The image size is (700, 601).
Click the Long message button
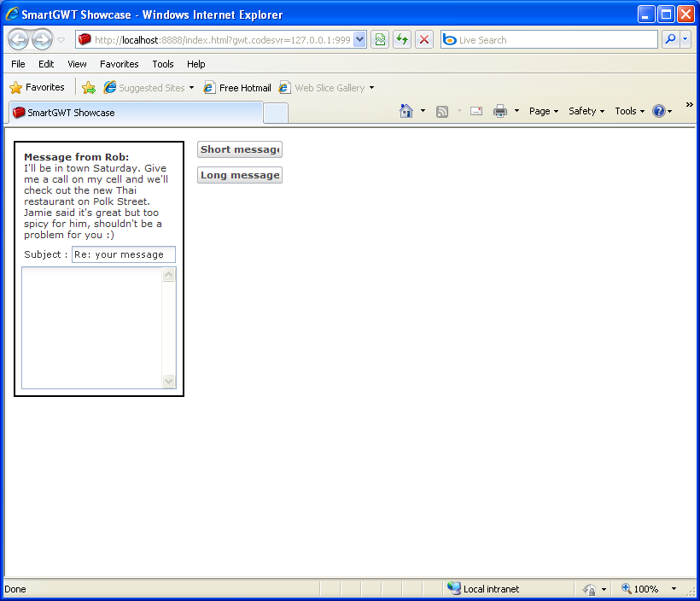[x=240, y=175]
